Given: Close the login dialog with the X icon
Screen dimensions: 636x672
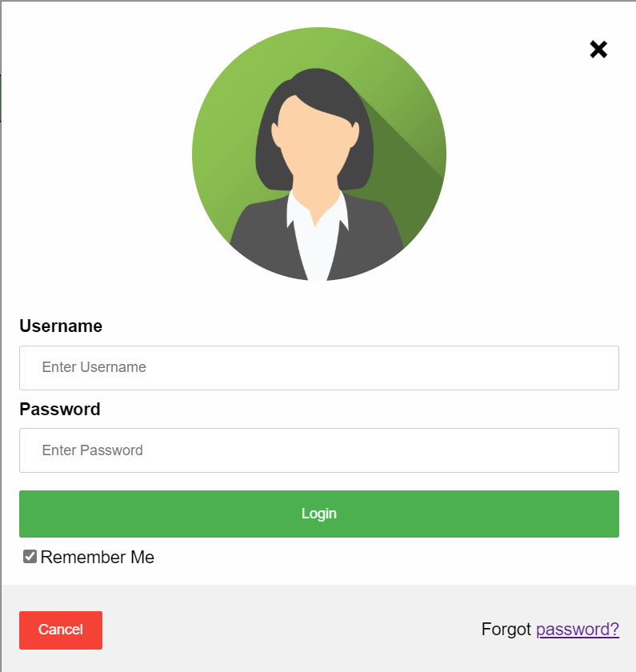Looking at the screenshot, I should (x=598, y=50).
